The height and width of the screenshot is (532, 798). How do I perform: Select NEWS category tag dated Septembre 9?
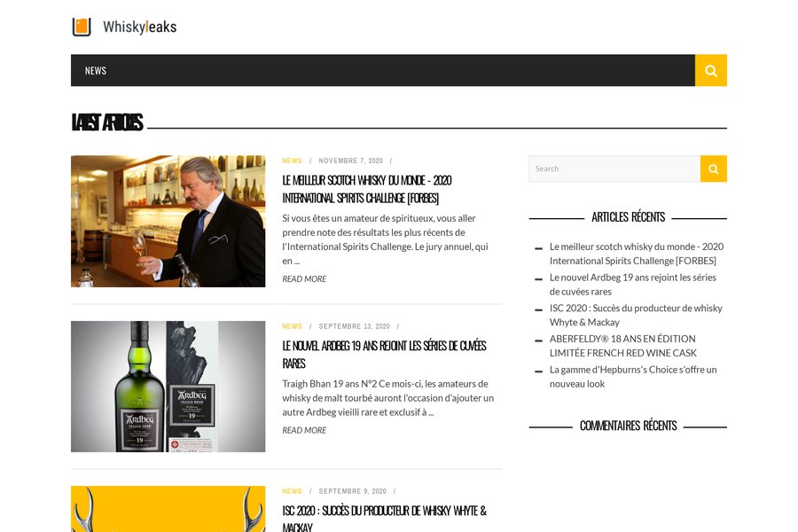click(x=292, y=491)
